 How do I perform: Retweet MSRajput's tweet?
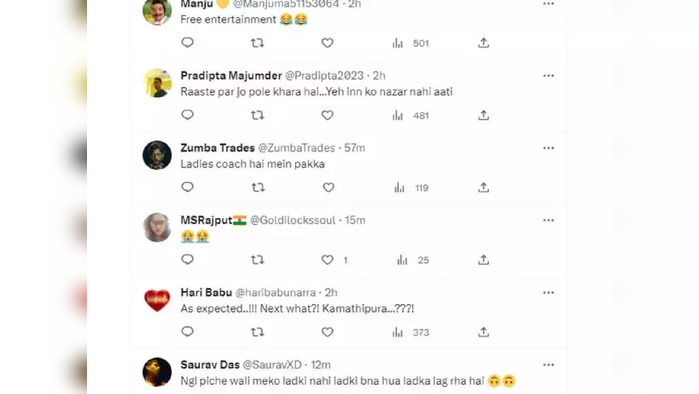click(257, 259)
